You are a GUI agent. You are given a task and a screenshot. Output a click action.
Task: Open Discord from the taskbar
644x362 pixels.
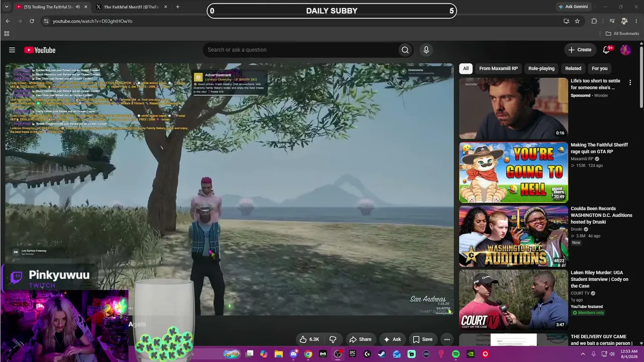293,354
